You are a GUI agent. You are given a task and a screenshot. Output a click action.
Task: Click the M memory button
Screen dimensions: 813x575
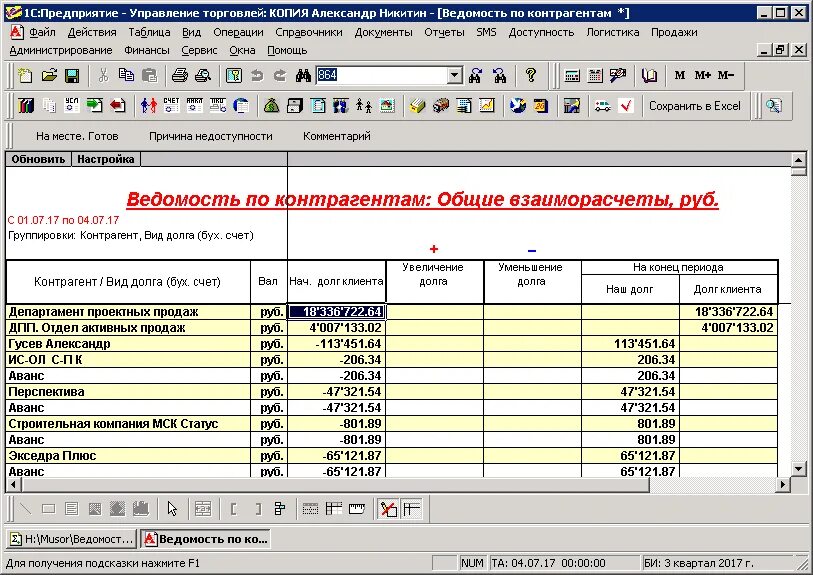680,76
